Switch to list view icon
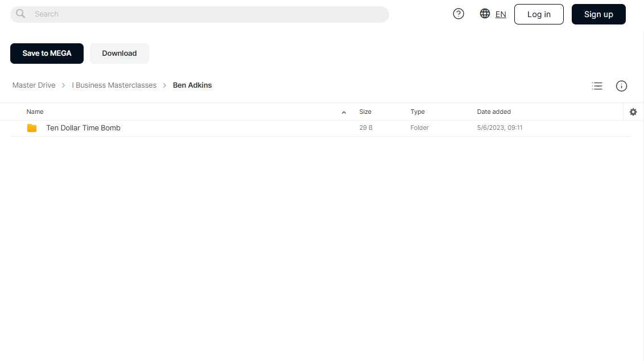Viewport: 644px width, 361px height. point(597,86)
